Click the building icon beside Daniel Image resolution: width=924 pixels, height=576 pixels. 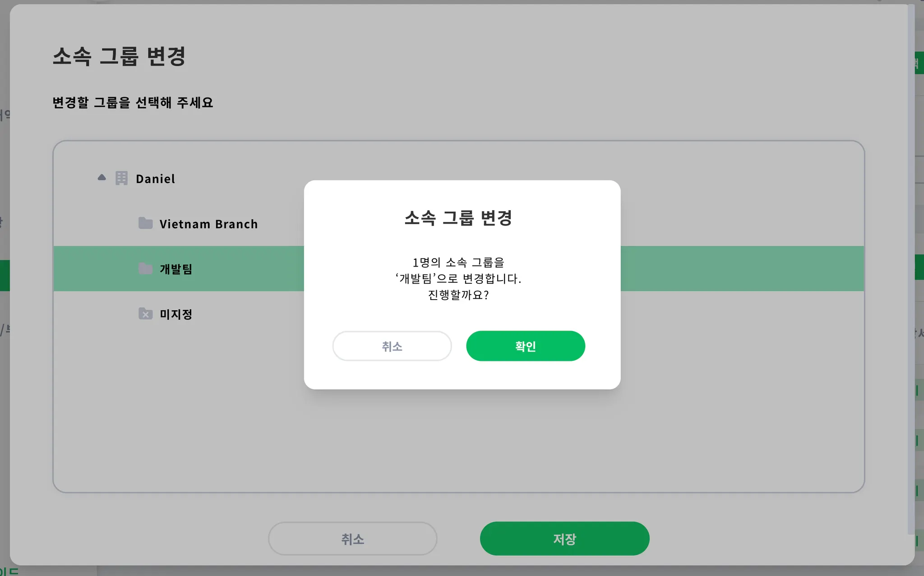tap(121, 178)
